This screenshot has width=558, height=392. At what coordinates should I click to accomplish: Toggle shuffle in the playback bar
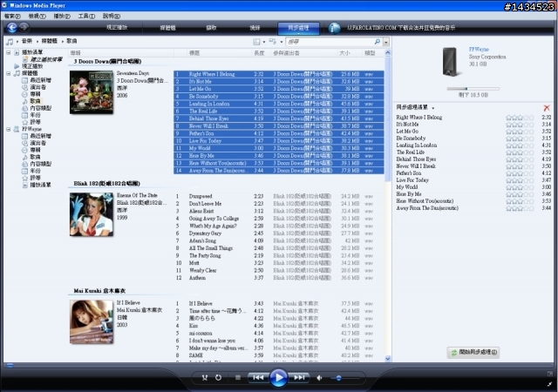205,378
